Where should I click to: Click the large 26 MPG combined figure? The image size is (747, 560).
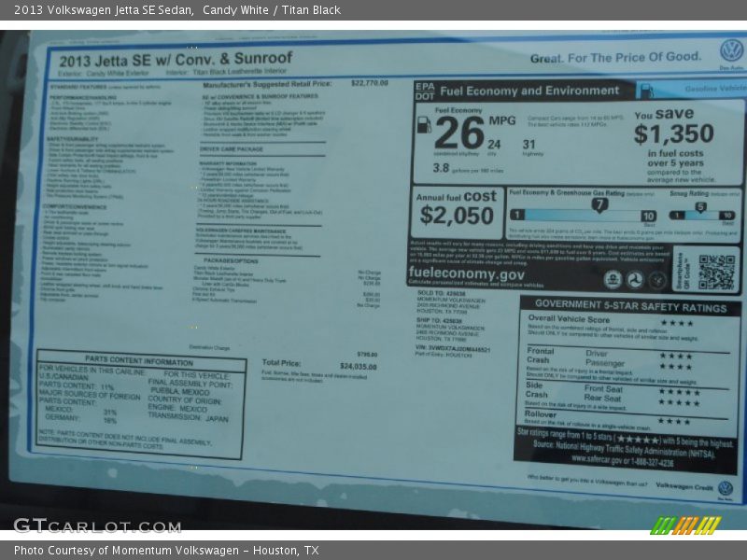click(x=459, y=133)
